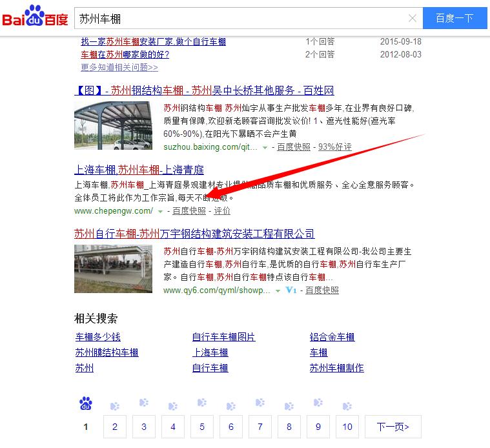The width and height of the screenshot is (490, 448).
Task: Search related term 苏州
Action: [85, 368]
